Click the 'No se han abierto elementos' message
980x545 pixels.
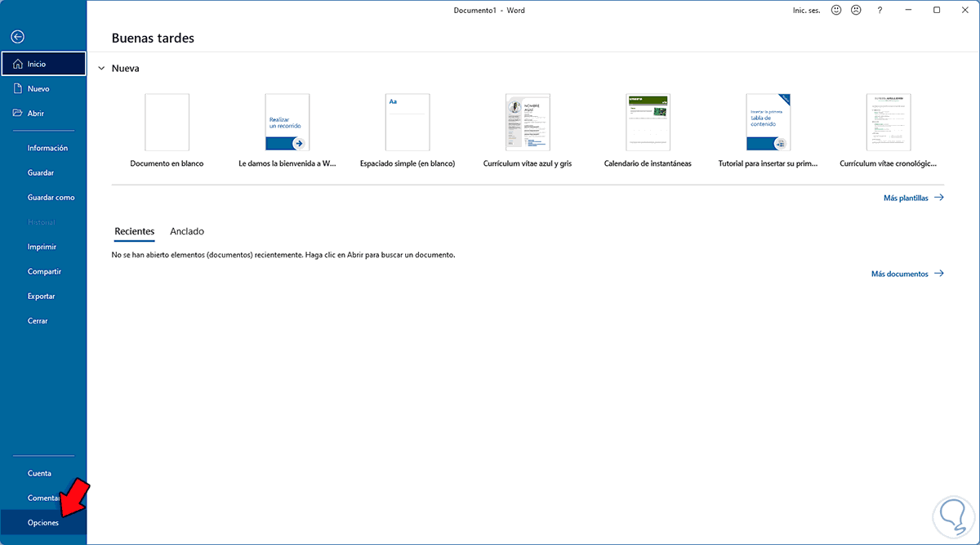283,255
